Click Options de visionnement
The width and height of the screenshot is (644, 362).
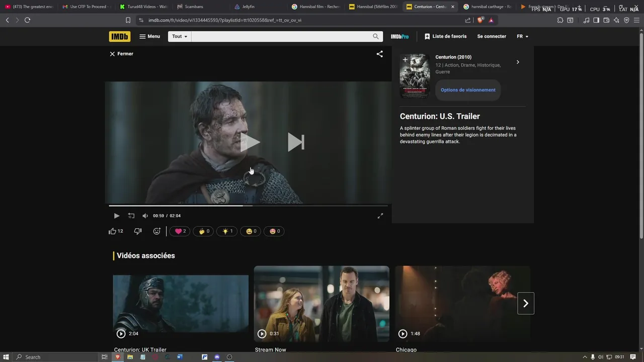pos(468,90)
